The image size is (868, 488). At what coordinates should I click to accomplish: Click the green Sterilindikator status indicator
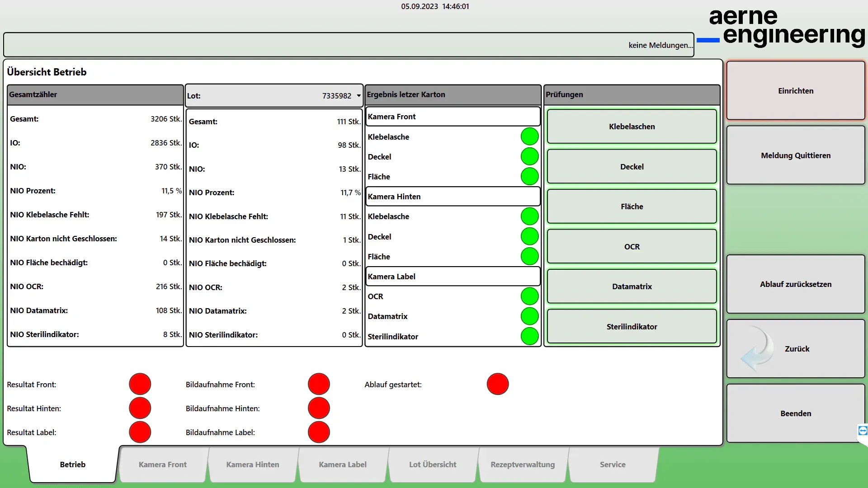tap(529, 336)
